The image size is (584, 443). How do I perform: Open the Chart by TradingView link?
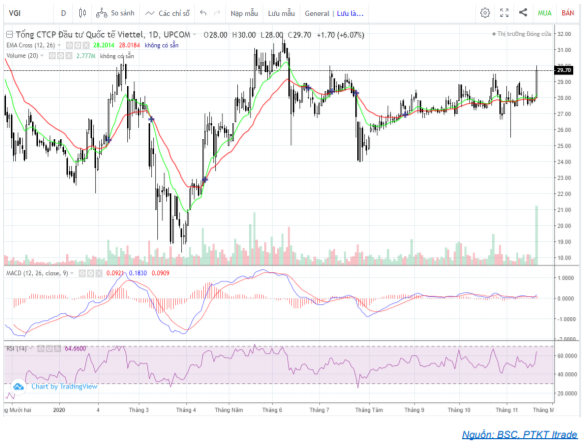pyautogui.click(x=64, y=386)
